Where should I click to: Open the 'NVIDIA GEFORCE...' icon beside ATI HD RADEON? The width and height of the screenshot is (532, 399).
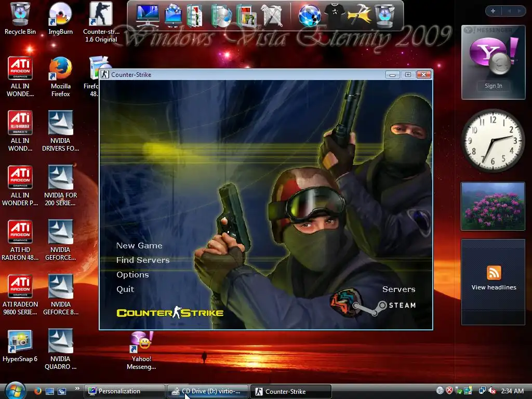pyautogui.click(x=60, y=241)
